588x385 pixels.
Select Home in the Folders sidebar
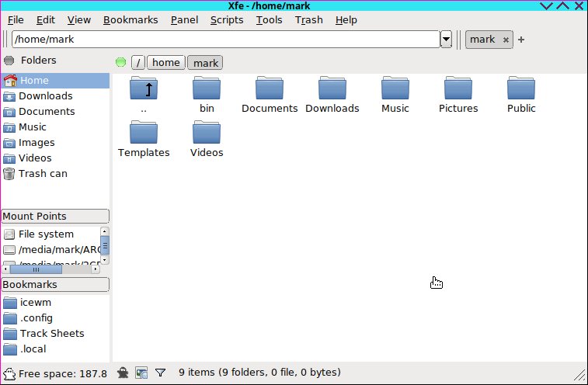coord(55,80)
